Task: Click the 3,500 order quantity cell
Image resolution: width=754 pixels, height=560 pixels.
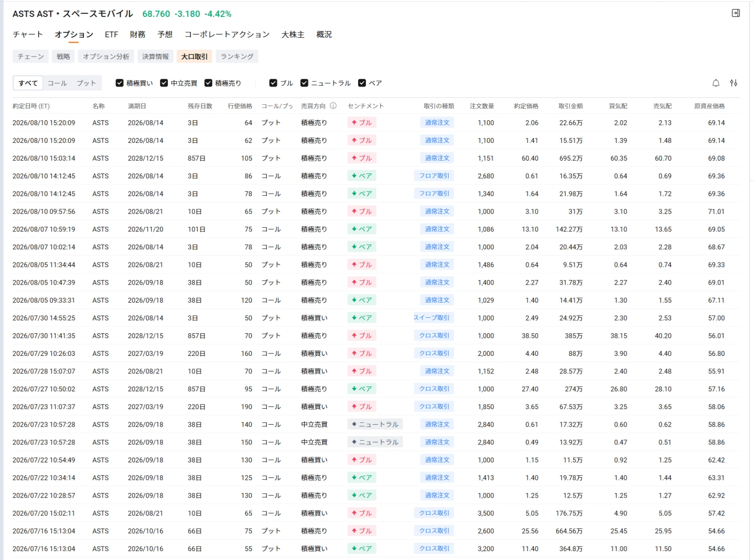Action: (486, 513)
